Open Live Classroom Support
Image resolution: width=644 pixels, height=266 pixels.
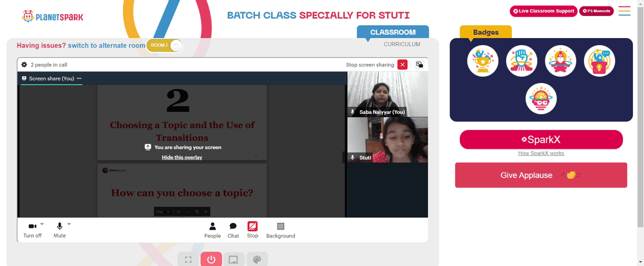[x=544, y=11]
